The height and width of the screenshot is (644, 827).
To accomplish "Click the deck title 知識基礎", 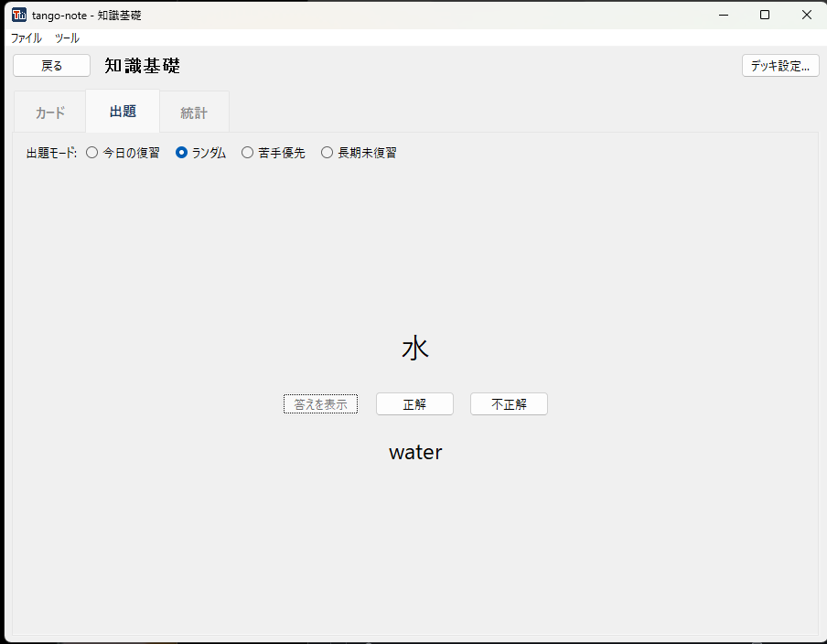I will (143, 66).
